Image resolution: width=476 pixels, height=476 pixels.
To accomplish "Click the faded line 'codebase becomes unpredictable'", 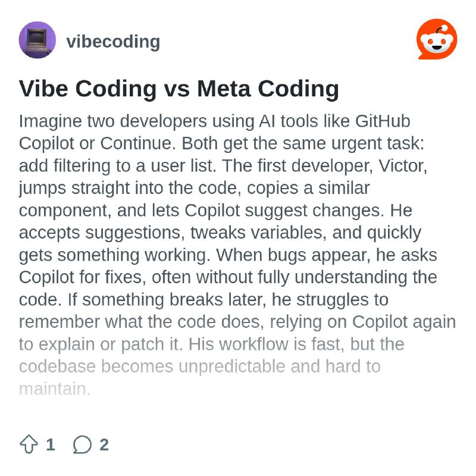I will [x=200, y=367].
